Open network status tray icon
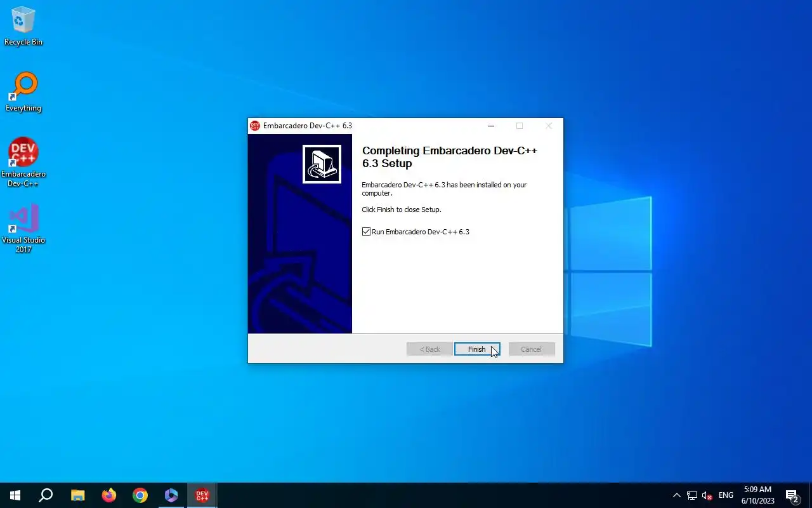 coord(692,495)
